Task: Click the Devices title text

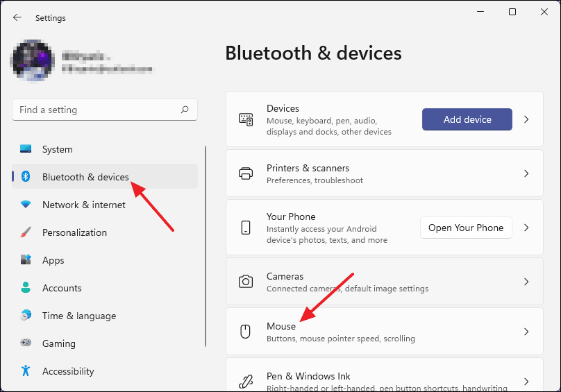Action: click(x=283, y=108)
